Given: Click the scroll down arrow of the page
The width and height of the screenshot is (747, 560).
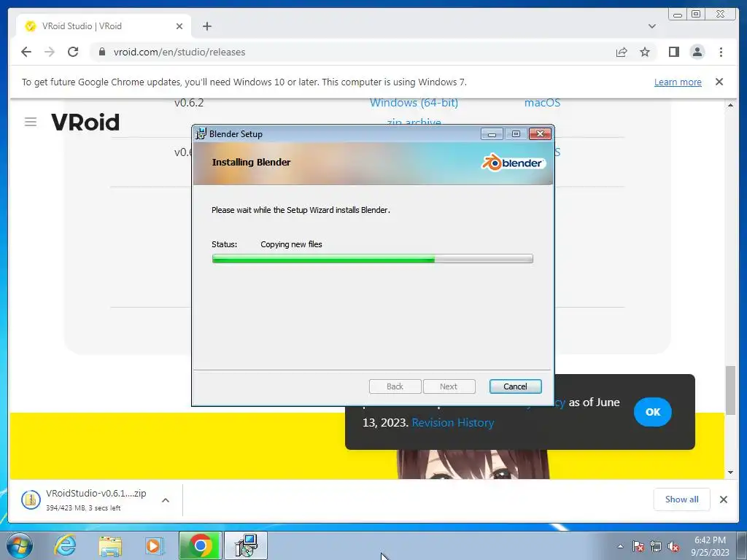Looking at the screenshot, I should [x=730, y=472].
